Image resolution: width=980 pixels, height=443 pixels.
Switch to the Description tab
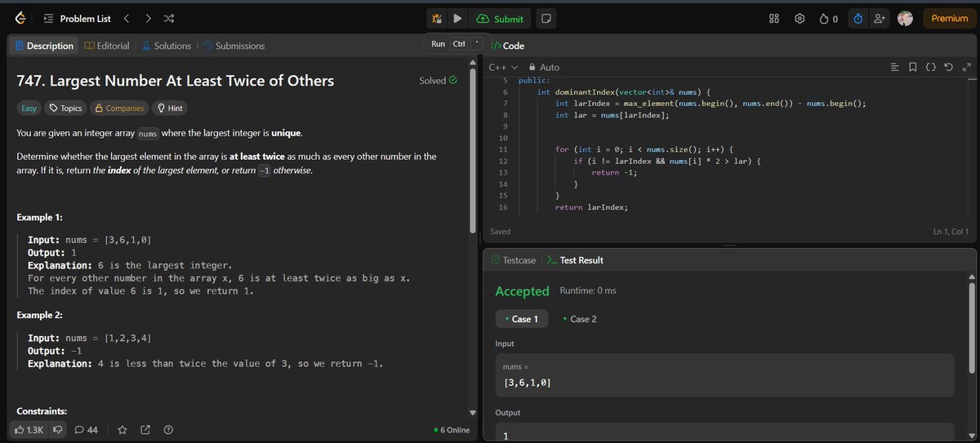click(44, 46)
